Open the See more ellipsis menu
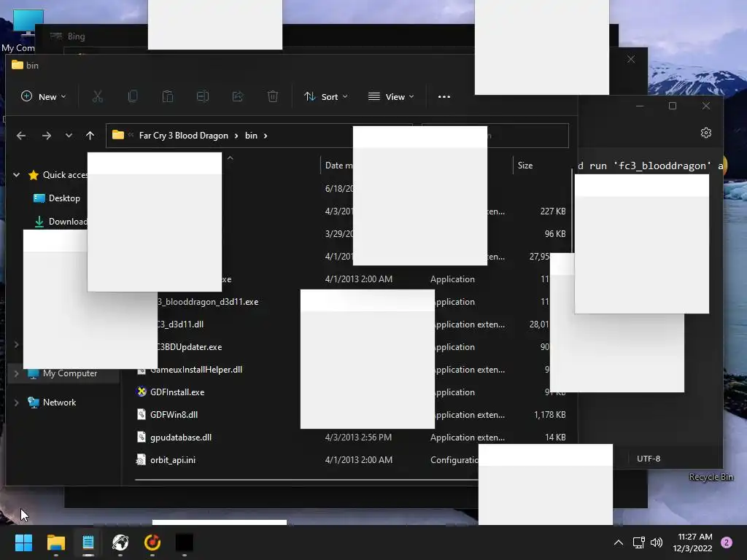 (444, 97)
